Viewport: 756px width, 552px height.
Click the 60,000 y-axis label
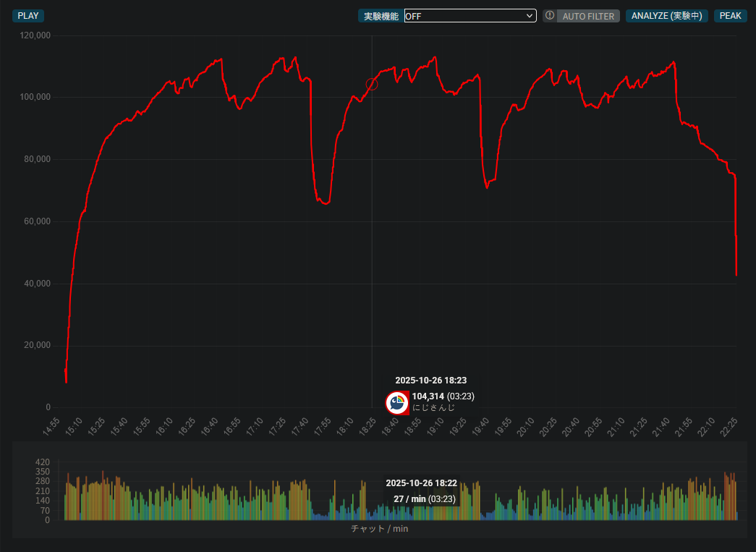coord(37,222)
